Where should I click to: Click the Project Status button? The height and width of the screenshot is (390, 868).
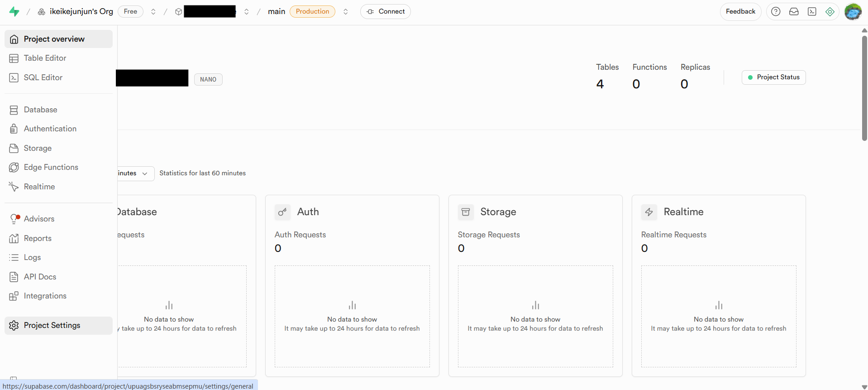[773, 77]
